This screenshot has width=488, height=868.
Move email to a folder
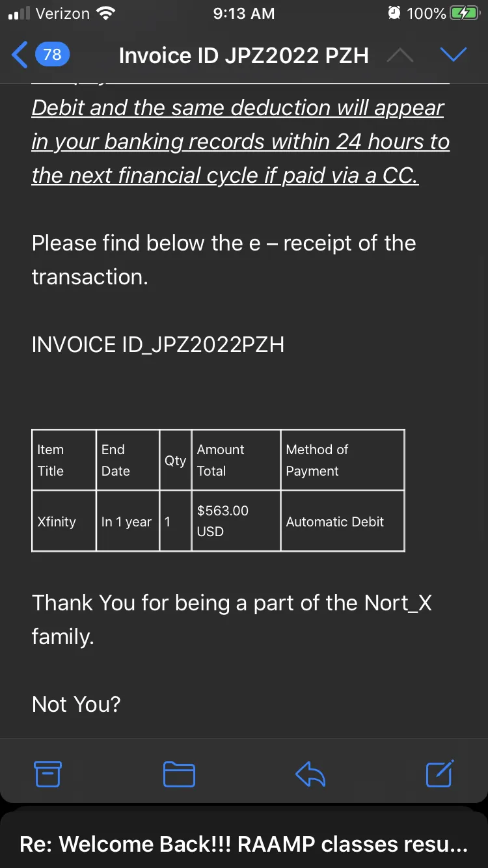click(x=179, y=774)
